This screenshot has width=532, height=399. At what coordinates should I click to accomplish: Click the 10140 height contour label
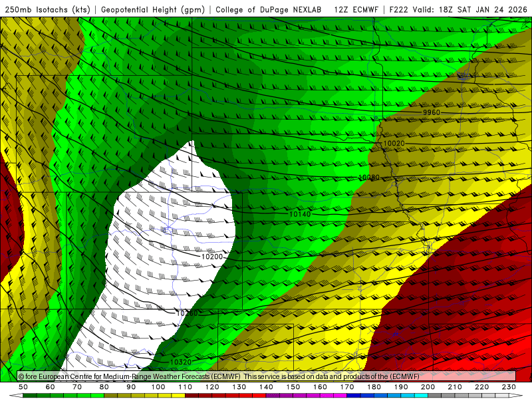tap(300, 214)
